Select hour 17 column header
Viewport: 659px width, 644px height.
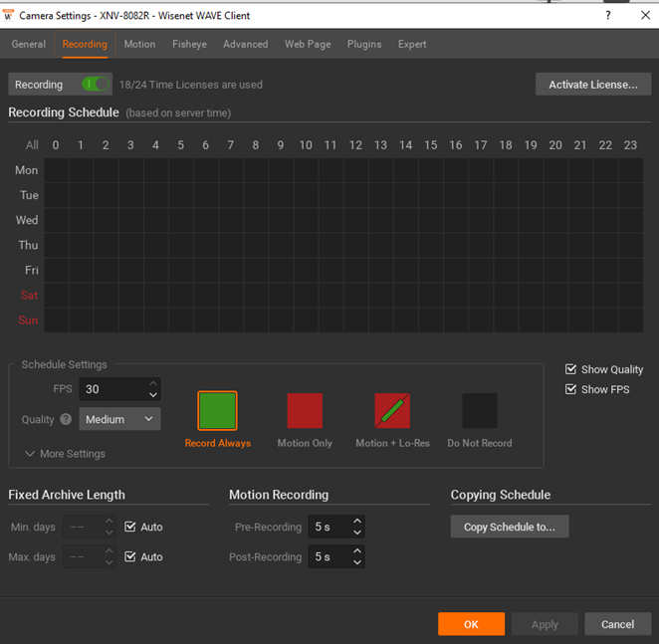[481, 145]
